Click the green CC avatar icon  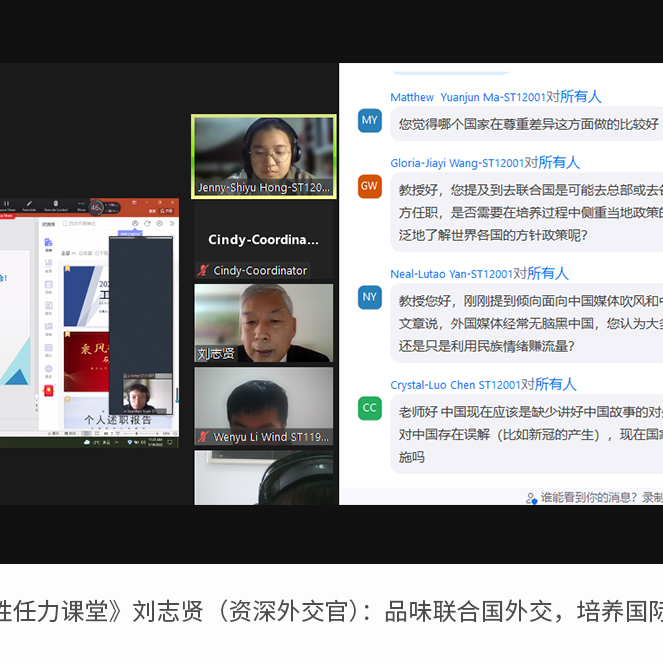(370, 408)
